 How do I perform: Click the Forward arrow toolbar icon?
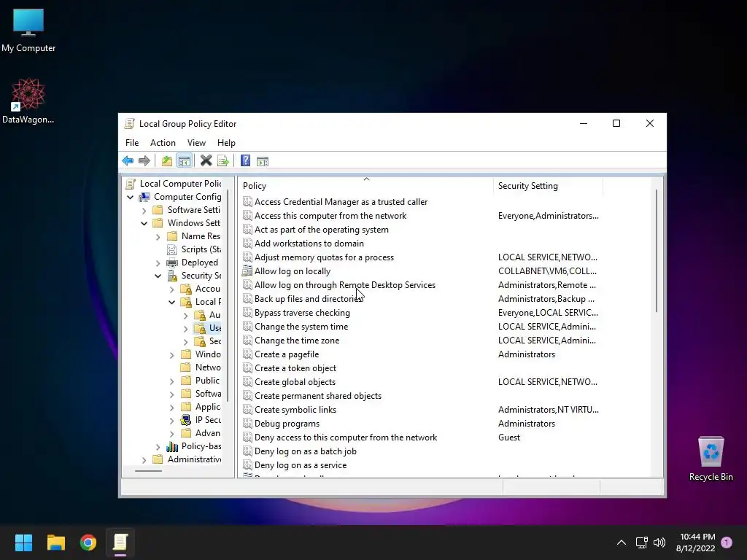[144, 161]
